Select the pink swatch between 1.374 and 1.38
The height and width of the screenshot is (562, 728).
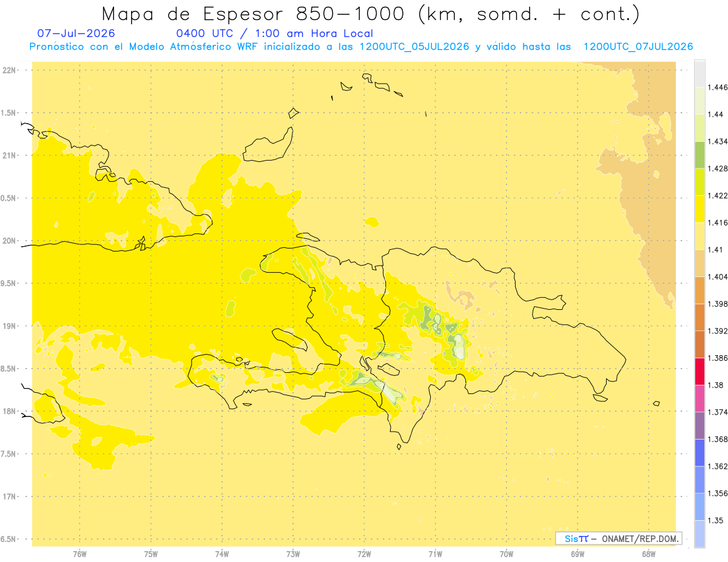[699, 398]
